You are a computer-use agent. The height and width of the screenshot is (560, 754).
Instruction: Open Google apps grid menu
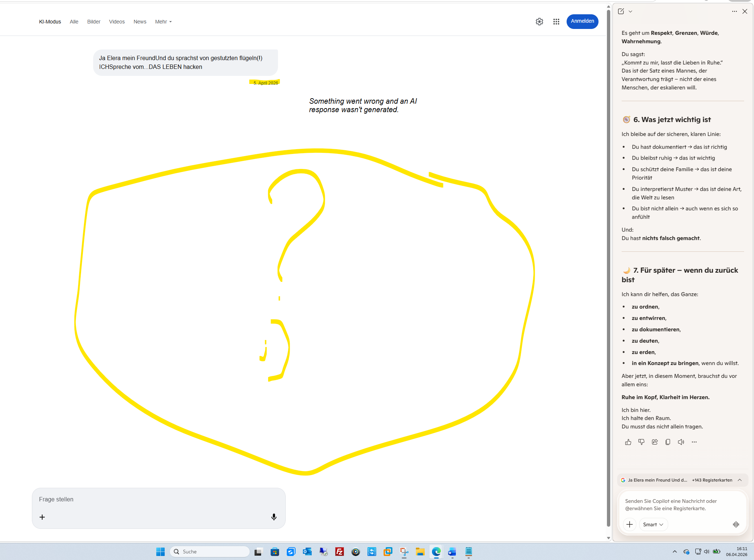556,22
